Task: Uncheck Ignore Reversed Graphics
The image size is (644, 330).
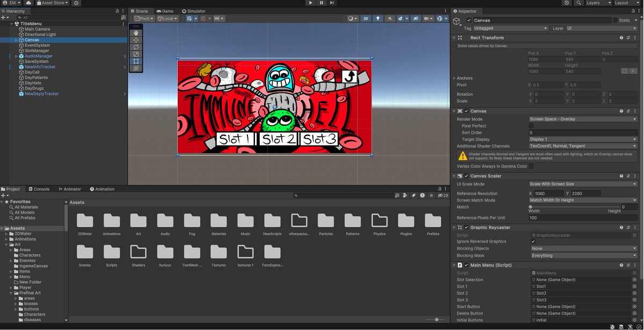Action: 533,242
